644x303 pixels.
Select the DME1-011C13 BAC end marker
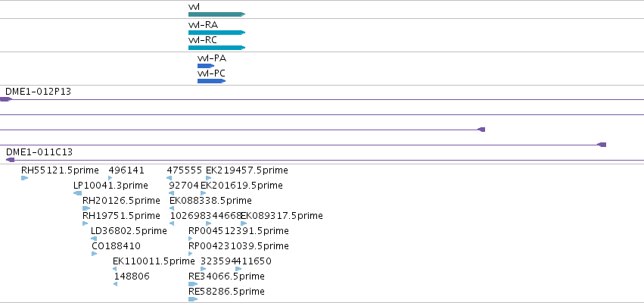pos(11,160)
